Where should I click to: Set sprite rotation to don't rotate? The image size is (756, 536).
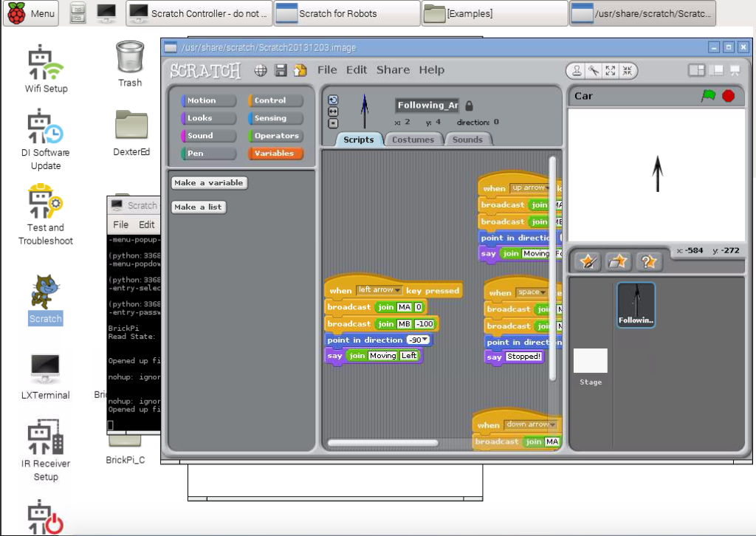click(x=332, y=123)
